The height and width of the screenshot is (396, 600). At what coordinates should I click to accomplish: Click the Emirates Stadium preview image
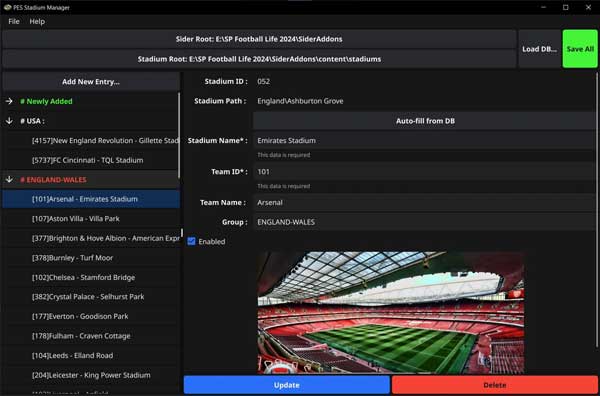click(391, 312)
